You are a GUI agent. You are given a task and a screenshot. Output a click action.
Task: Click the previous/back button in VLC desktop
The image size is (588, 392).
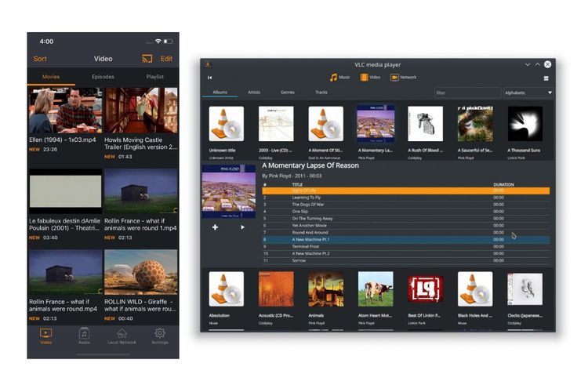(x=209, y=78)
